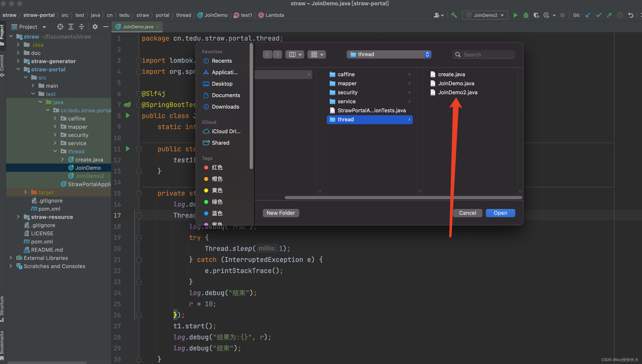This screenshot has width=642, height=364.
Task: Click the Search field in file dialog
Action: coord(484,55)
